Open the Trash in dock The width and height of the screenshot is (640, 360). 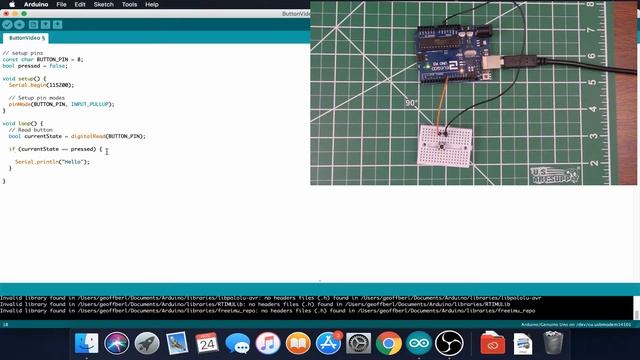[x=553, y=343]
